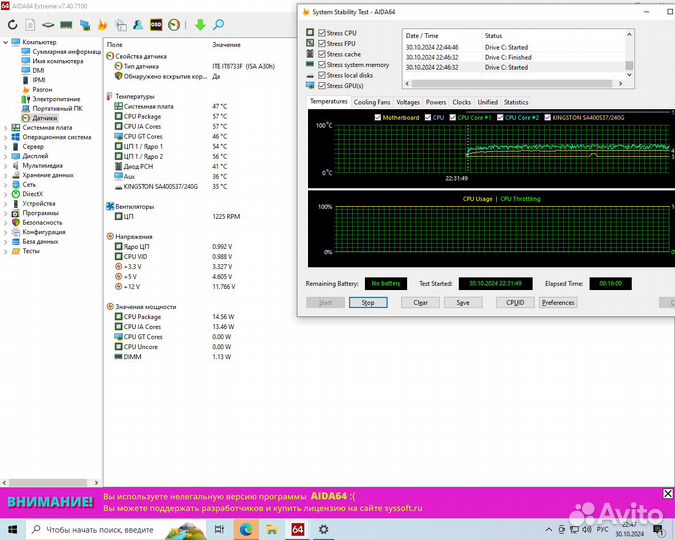Open the Settings gear on taskbar
This screenshot has width=675, height=540.
323,529
